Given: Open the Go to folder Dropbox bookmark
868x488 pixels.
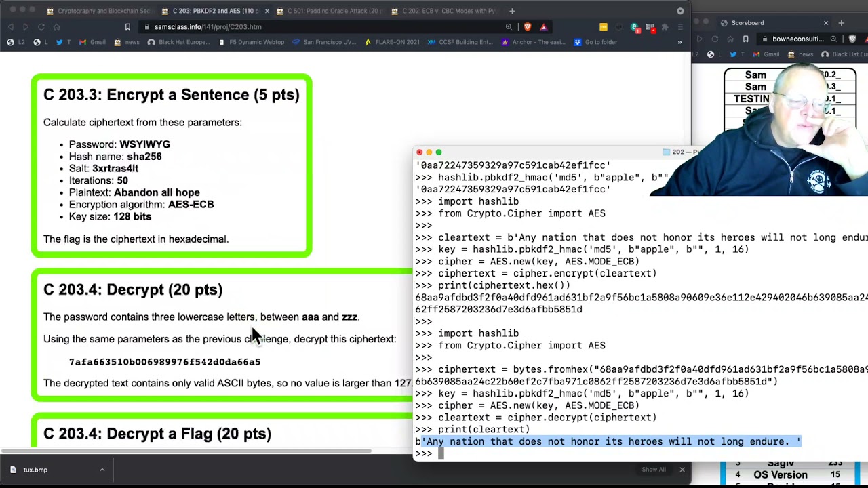Looking at the screenshot, I should tap(595, 42).
